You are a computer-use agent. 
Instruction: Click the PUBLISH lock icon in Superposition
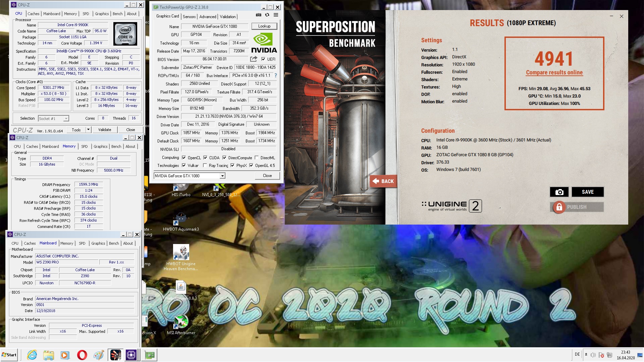559,207
